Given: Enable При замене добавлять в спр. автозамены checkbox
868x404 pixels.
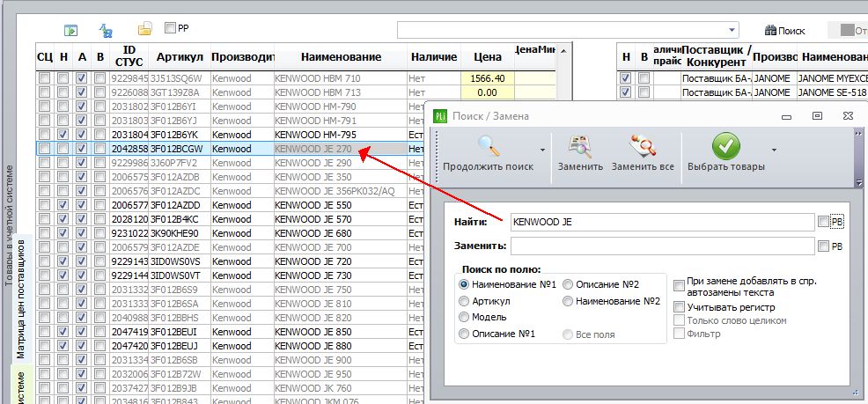Looking at the screenshot, I should point(679,285).
